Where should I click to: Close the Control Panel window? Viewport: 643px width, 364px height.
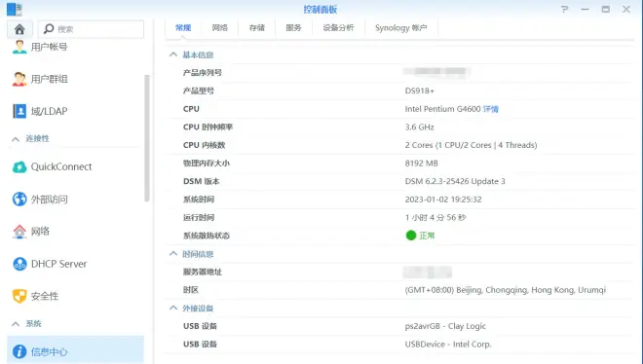[x=626, y=9]
